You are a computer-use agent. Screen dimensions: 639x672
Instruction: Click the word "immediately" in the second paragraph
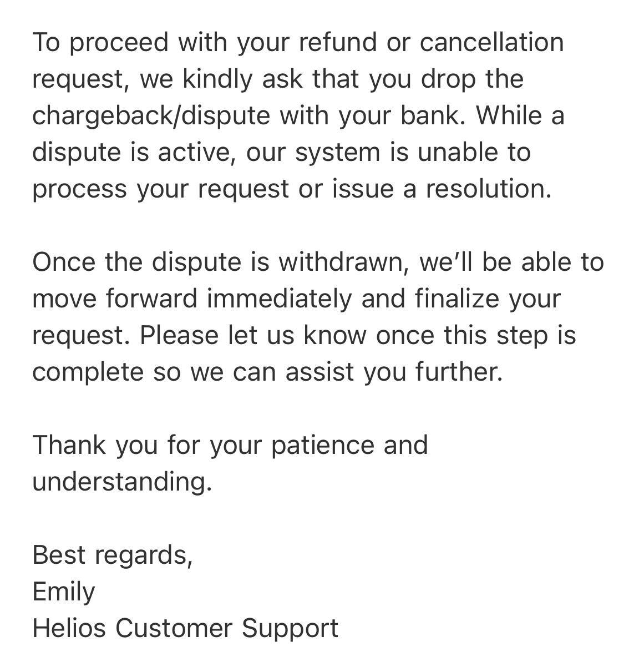tap(280, 299)
